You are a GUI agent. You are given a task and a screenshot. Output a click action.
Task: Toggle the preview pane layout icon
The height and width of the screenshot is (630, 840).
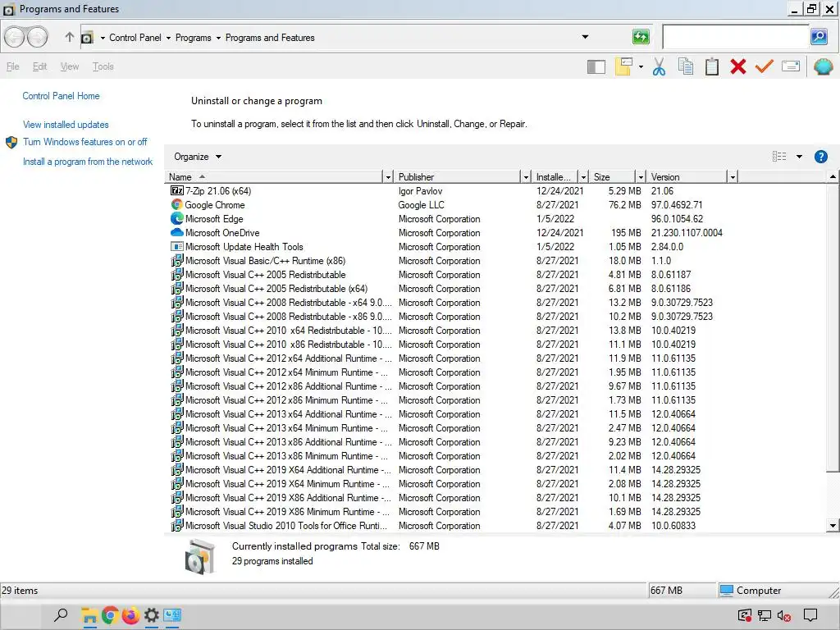coord(596,67)
